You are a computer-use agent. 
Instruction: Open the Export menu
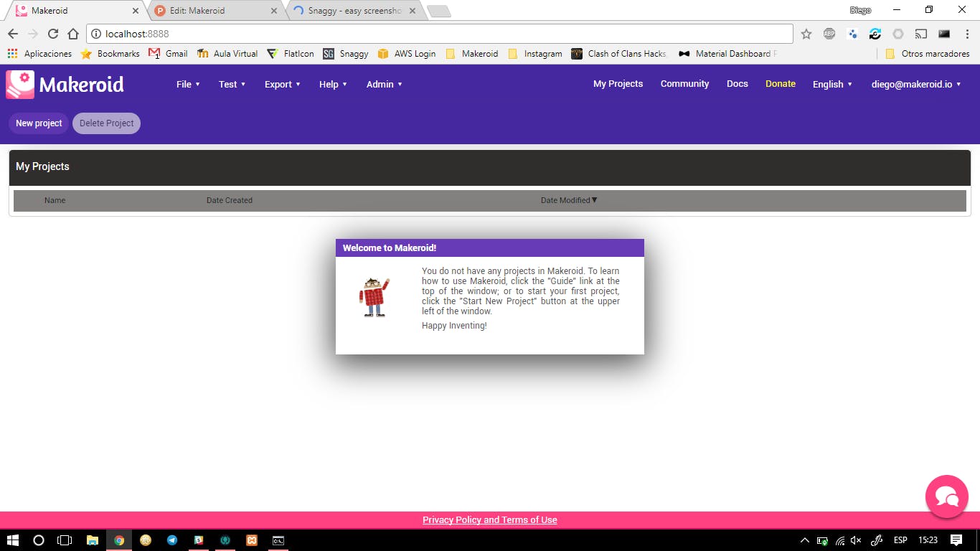pyautogui.click(x=283, y=84)
